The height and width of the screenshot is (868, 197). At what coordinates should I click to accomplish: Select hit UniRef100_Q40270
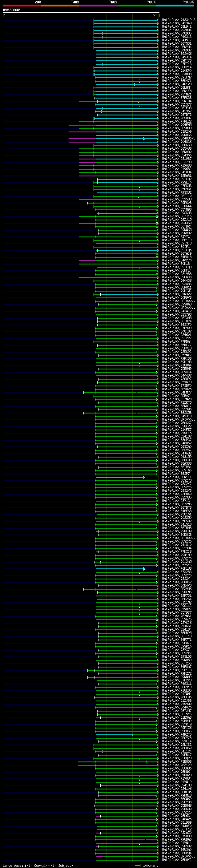coord(177,260)
